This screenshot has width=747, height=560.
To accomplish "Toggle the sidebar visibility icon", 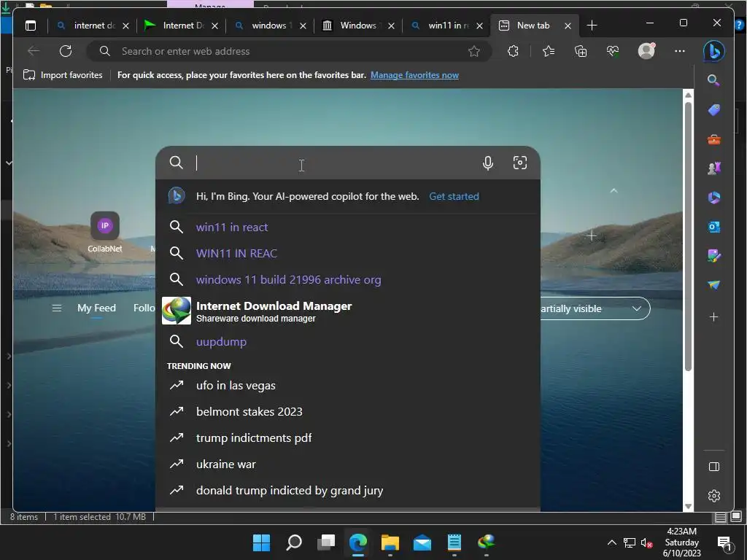I will pos(714,467).
